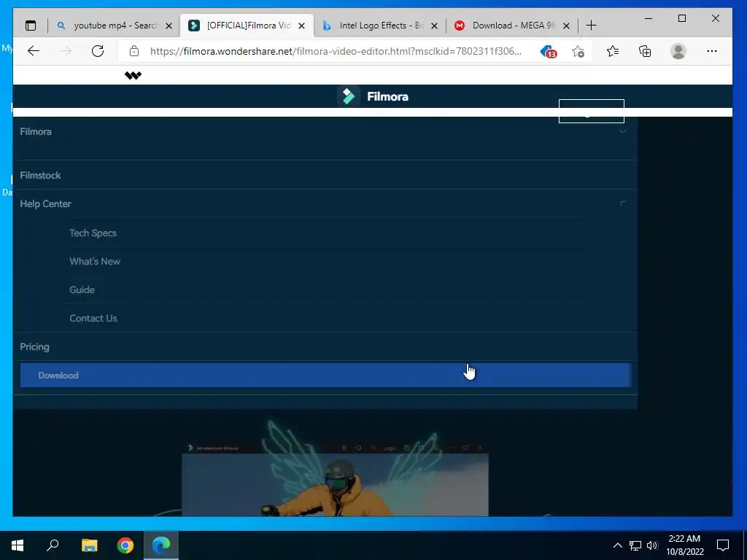747x560 pixels.
Task: Click the blue Download button
Action: click(326, 376)
